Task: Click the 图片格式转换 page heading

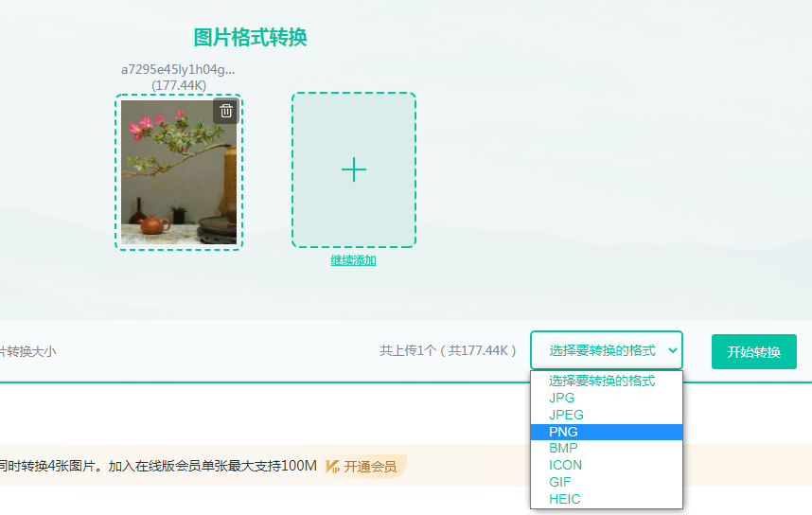Action: [250, 37]
